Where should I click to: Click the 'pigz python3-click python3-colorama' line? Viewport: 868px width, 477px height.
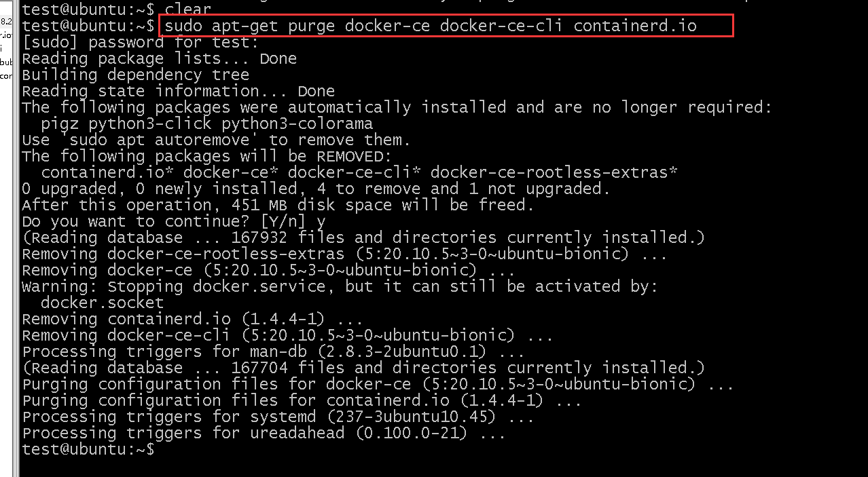coord(206,123)
